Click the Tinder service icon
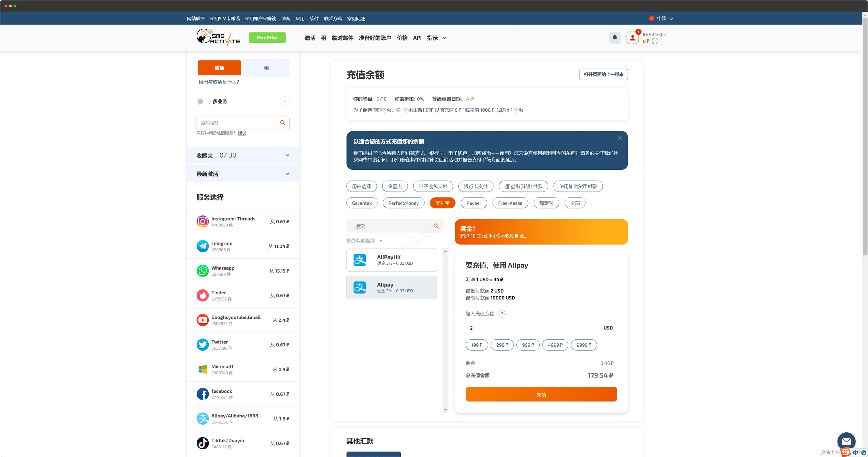Screen dimensions: 868x457 pyautogui.click(x=203, y=295)
